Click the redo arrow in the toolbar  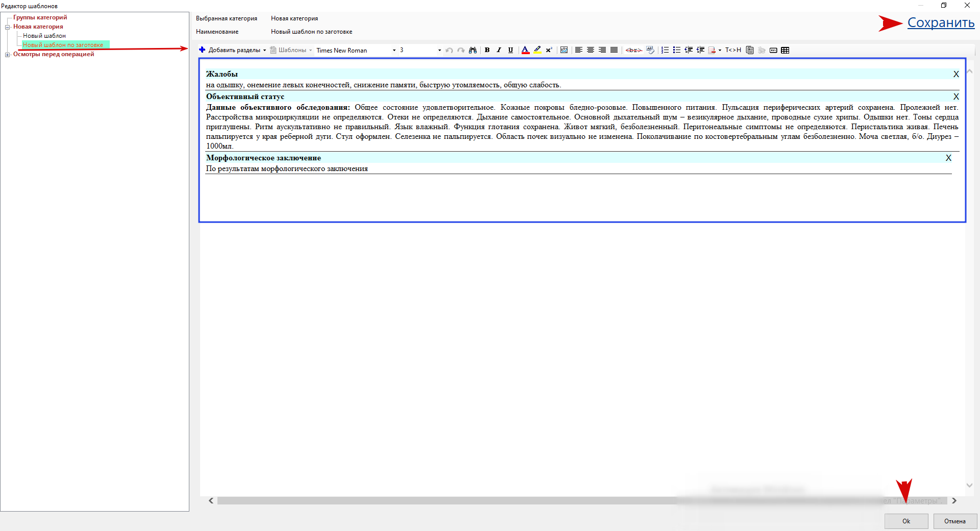(461, 50)
